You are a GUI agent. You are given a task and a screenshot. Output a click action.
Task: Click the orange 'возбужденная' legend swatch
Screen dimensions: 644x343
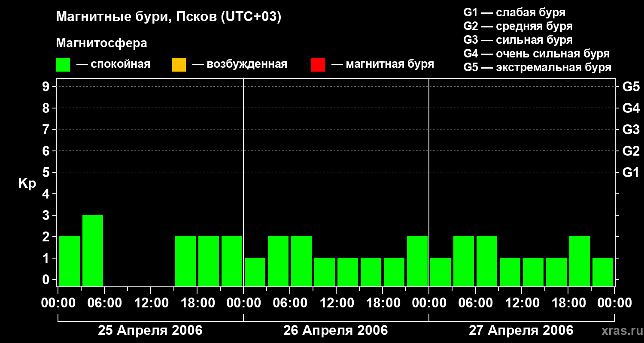pyautogui.click(x=179, y=65)
